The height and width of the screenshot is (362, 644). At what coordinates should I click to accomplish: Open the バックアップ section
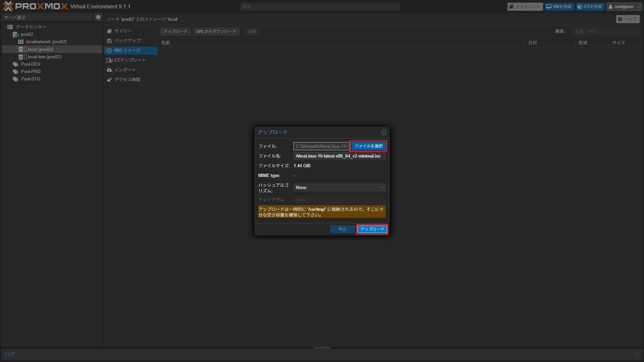(x=127, y=41)
